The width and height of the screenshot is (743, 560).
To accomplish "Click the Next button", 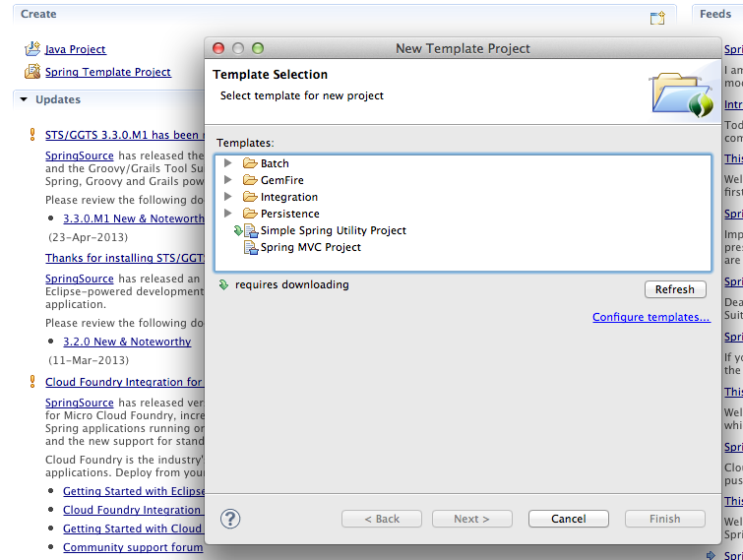I will point(472,519).
